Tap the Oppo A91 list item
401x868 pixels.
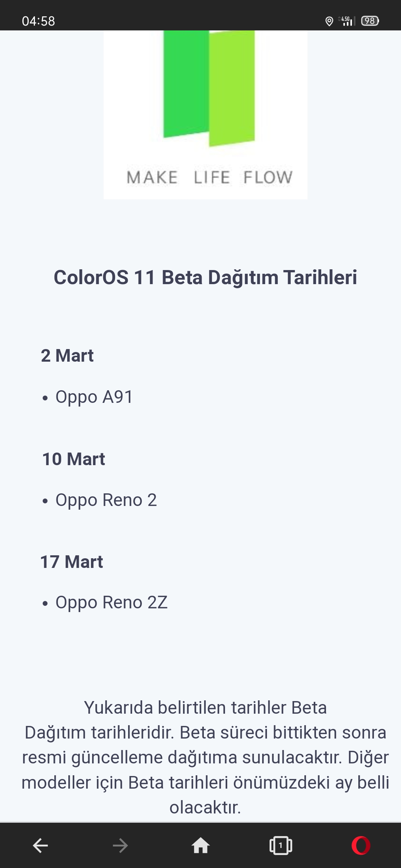pos(94,397)
